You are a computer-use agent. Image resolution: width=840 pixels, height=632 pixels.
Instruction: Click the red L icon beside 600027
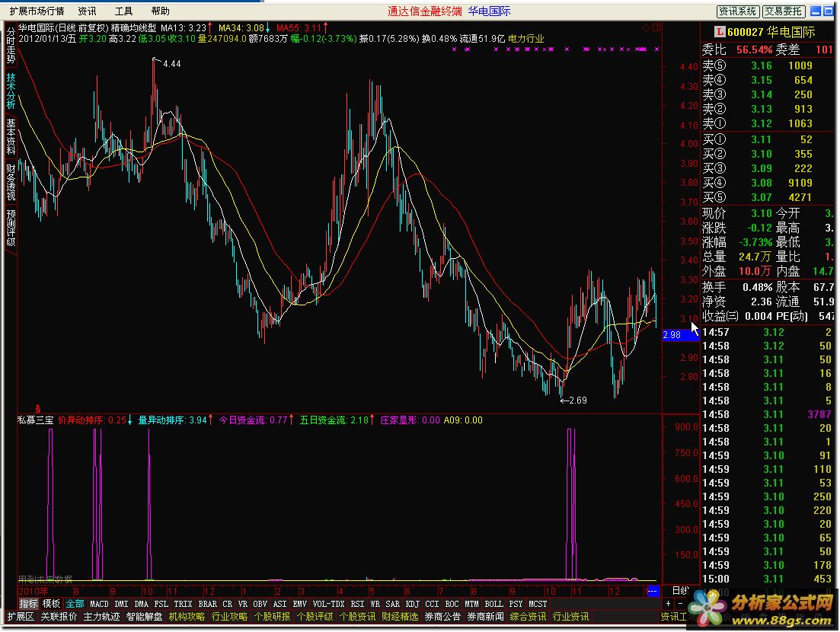718,32
